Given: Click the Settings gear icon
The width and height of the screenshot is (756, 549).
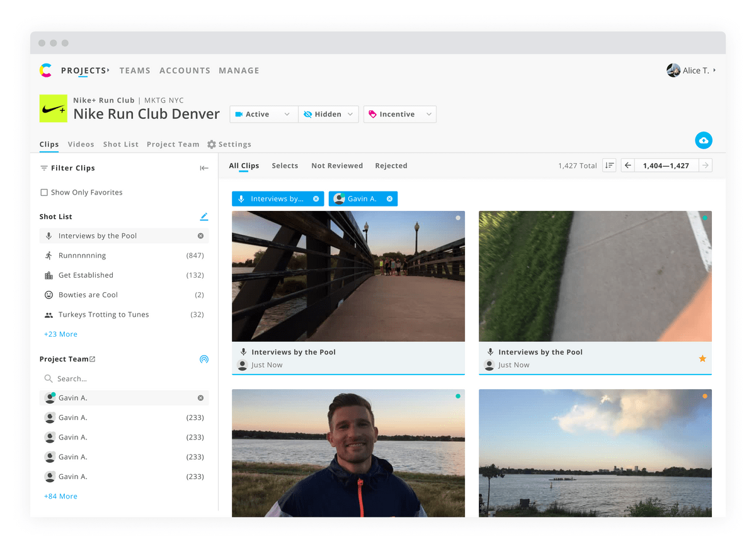Looking at the screenshot, I should pyautogui.click(x=212, y=144).
